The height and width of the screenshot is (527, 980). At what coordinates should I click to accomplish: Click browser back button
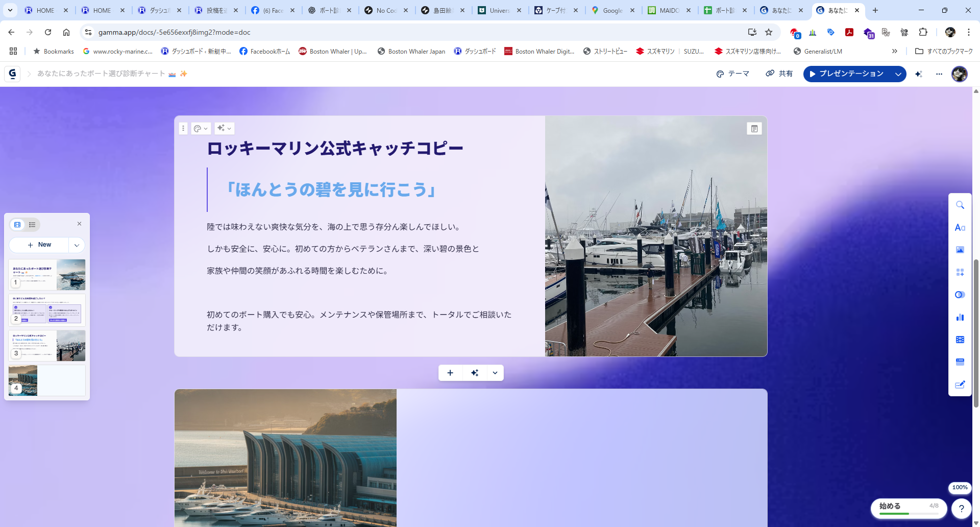[x=11, y=32]
